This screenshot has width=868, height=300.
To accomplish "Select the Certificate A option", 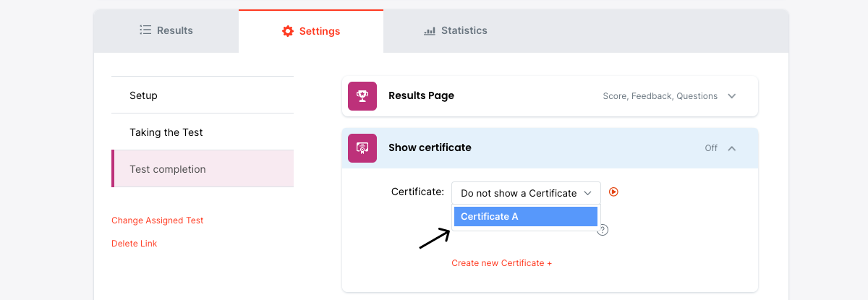I will (526, 217).
